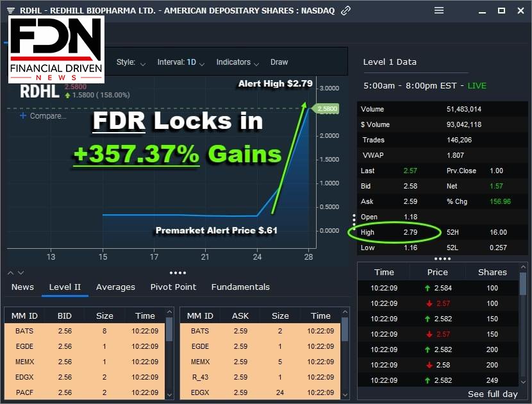Click the expand down chevron below the chart
This screenshot has height=404, width=532.
tap(21, 273)
